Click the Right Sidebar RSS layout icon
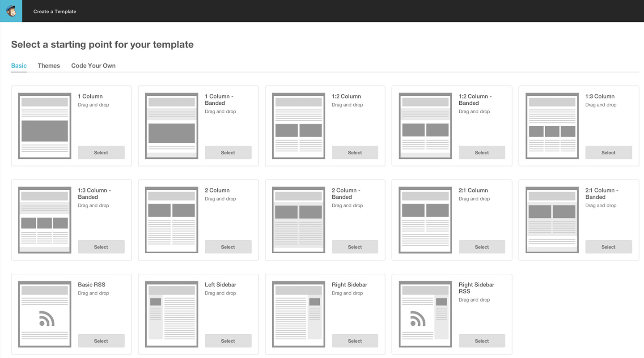Image resolution: width=644 pixels, height=358 pixels. (425, 314)
